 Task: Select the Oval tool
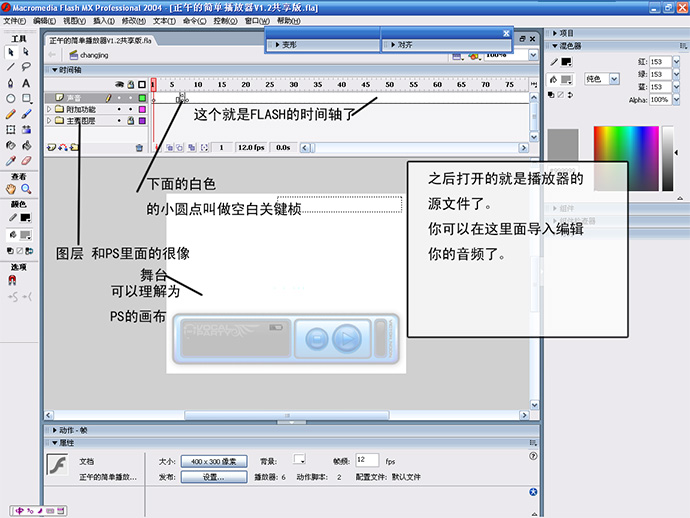(11, 99)
